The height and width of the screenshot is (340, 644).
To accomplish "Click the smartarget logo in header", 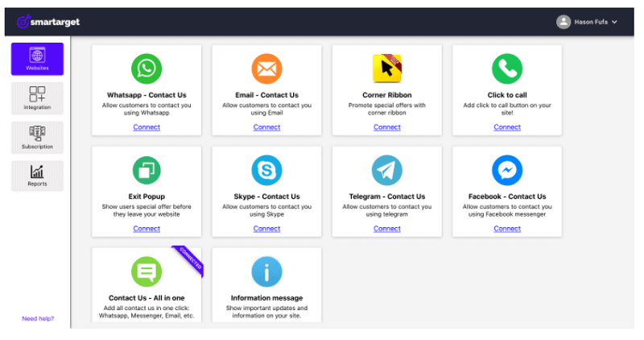I will click(x=48, y=22).
